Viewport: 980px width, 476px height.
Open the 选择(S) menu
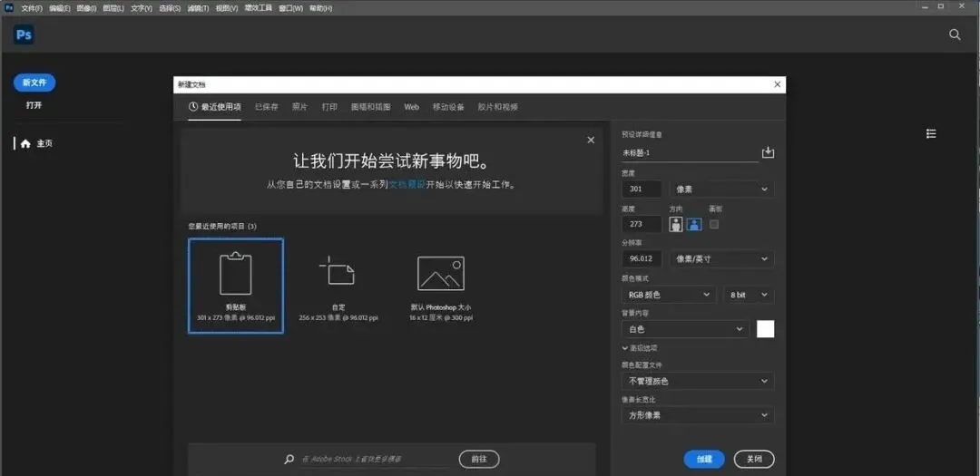pos(170,8)
